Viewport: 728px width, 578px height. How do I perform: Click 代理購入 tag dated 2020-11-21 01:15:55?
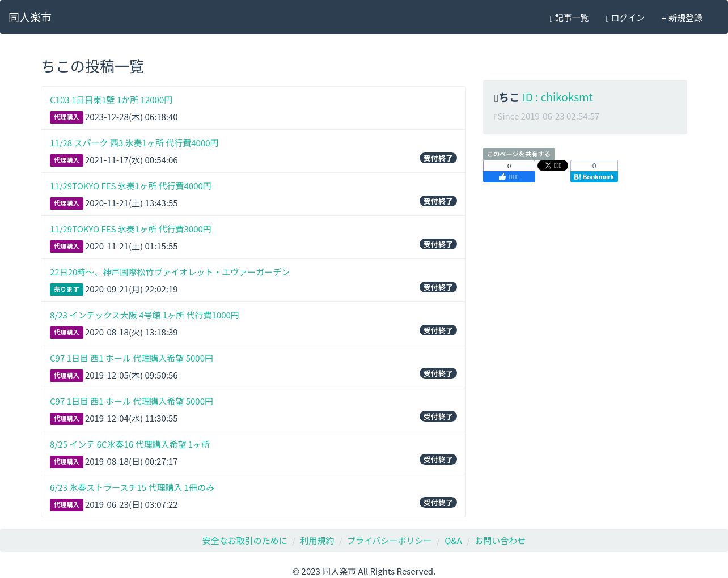[66, 246]
